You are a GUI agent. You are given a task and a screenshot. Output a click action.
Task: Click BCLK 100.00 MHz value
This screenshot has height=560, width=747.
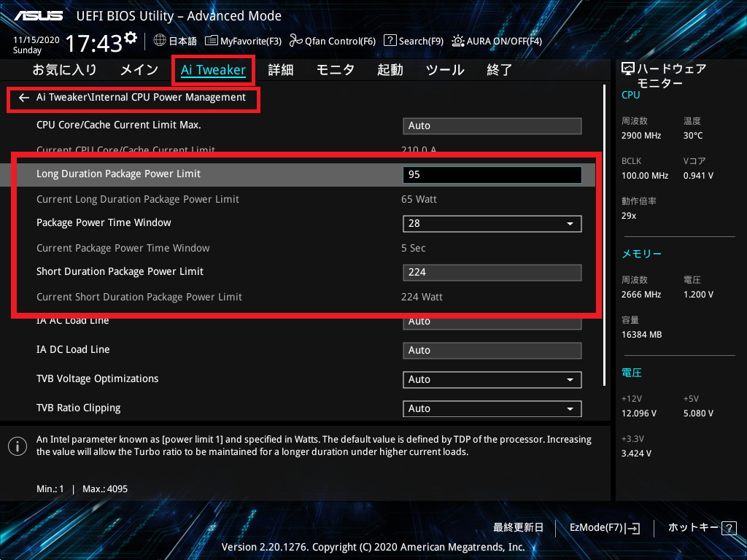pyautogui.click(x=645, y=176)
